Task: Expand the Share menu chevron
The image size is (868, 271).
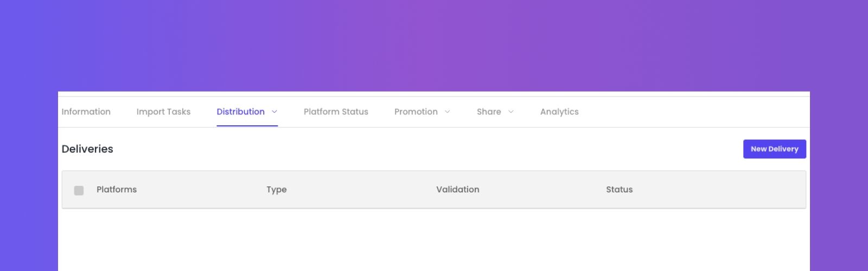Action: pyautogui.click(x=510, y=112)
